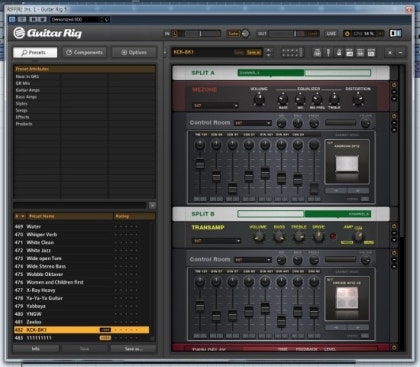Switch to the Components tab
This screenshot has width=420, height=367.
tap(84, 52)
